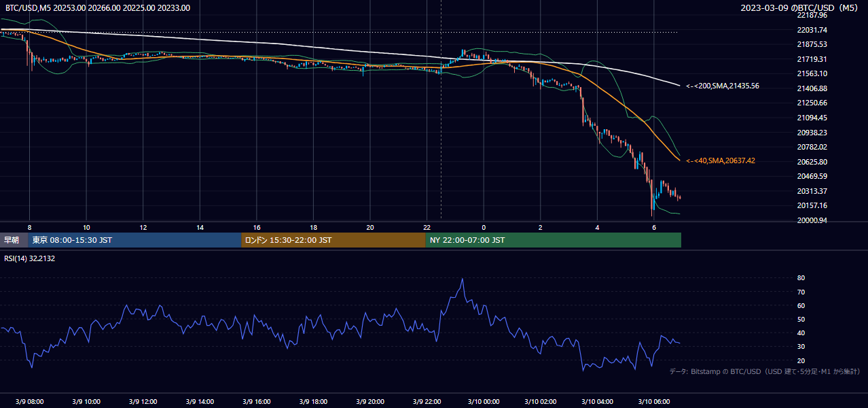Click RSI scale value 50
The height and width of the screenshot is (408, 868).
pyautogui.click(x=801, y=319)
